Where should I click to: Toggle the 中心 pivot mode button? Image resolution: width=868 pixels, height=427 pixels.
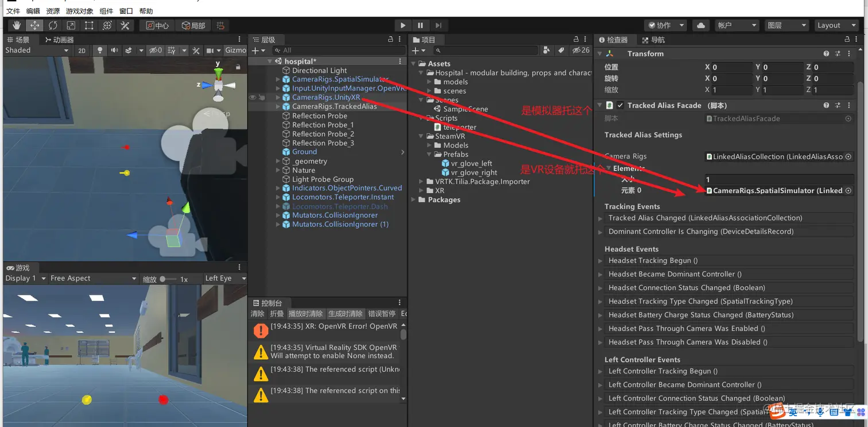click(157, 25)
